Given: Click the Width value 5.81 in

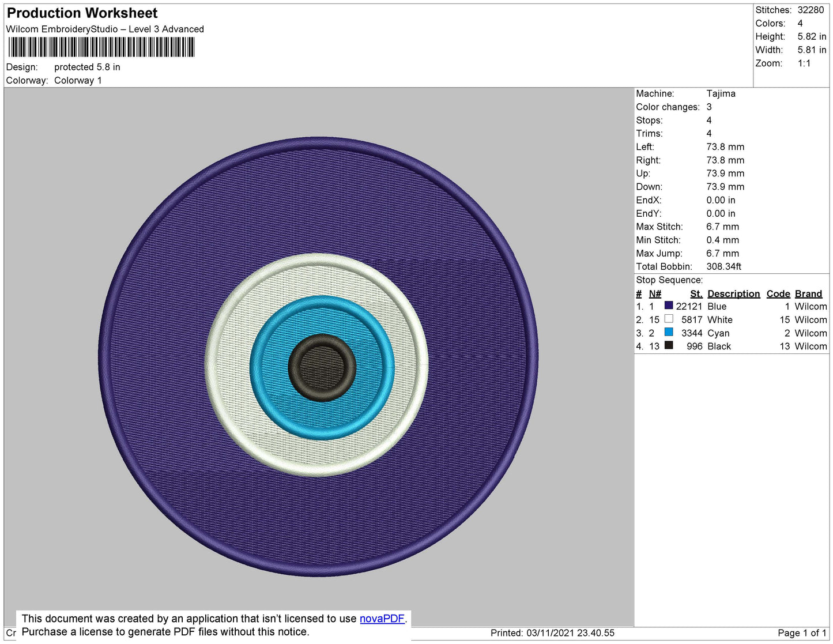Looking at the screenshot, I should (x=812, y=50).
